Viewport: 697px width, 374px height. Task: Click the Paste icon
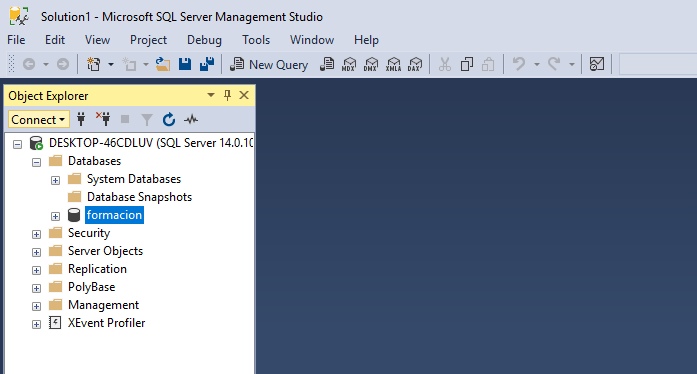tap(488, 64)
